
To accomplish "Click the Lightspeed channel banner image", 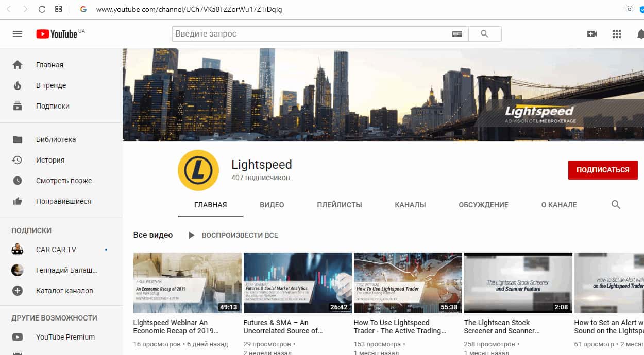I will [x=383, y=95].
